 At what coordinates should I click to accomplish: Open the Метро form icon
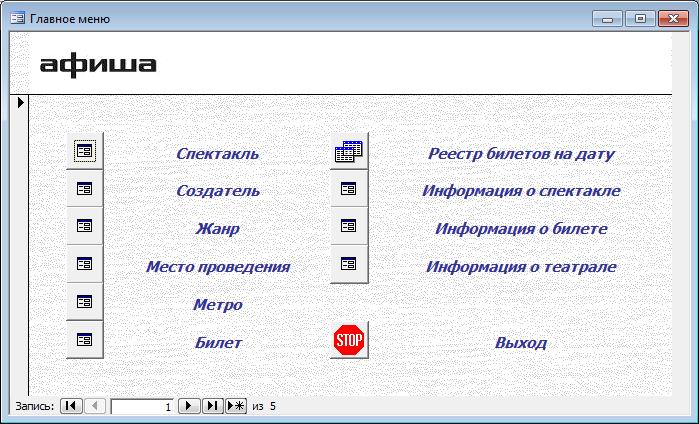[85, 302]
